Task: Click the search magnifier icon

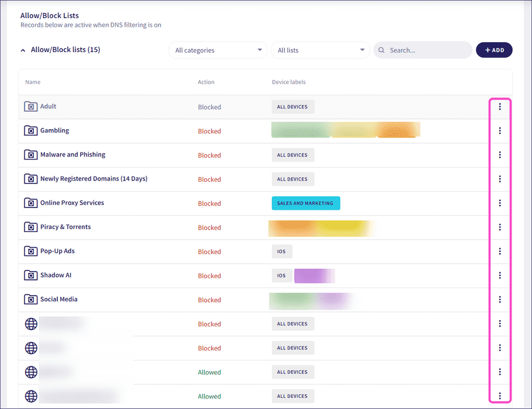Action: tap(381, 50)
